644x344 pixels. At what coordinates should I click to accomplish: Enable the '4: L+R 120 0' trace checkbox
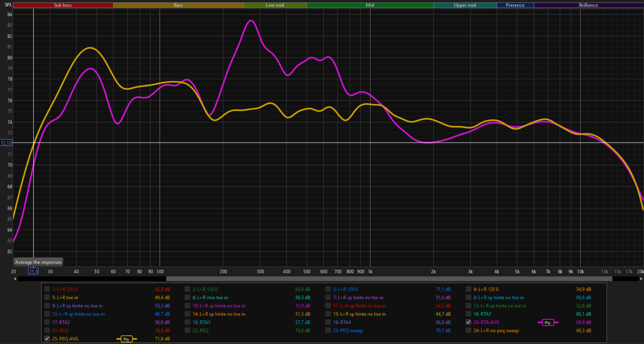468,289
